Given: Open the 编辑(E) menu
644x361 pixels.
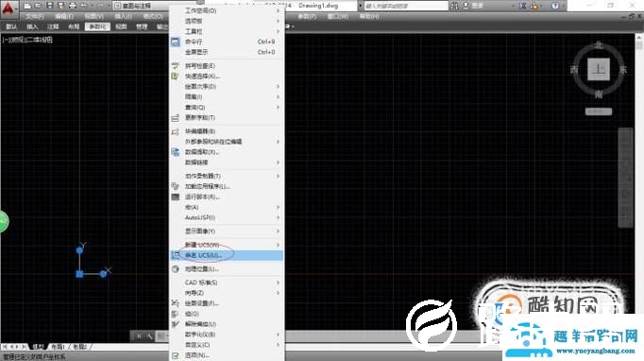Looking at the screenshot, I should click(64, 16).
